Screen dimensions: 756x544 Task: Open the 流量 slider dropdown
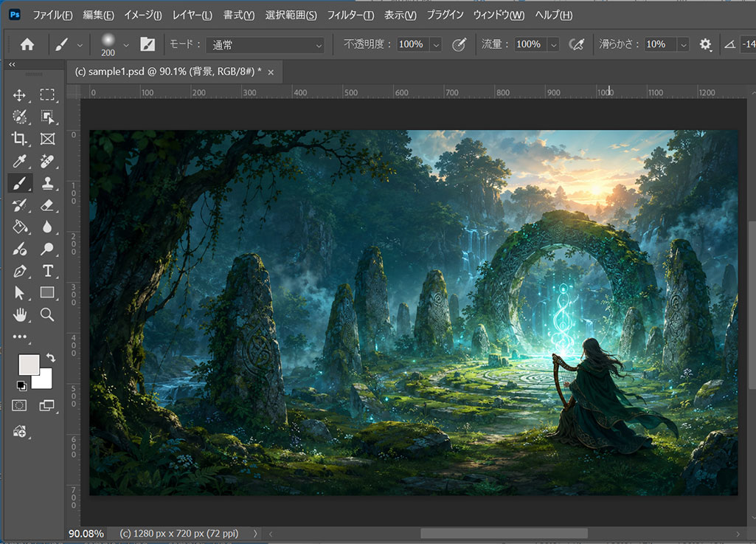click(x=553, y=45)
